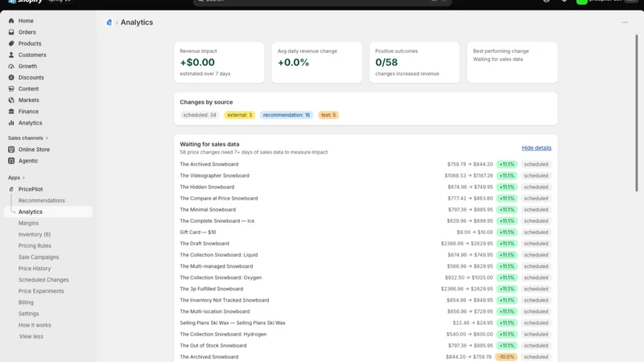Viewport: 644px width, 362px height.
Task: Click the Hide details link
Action: tap(536, 148)
